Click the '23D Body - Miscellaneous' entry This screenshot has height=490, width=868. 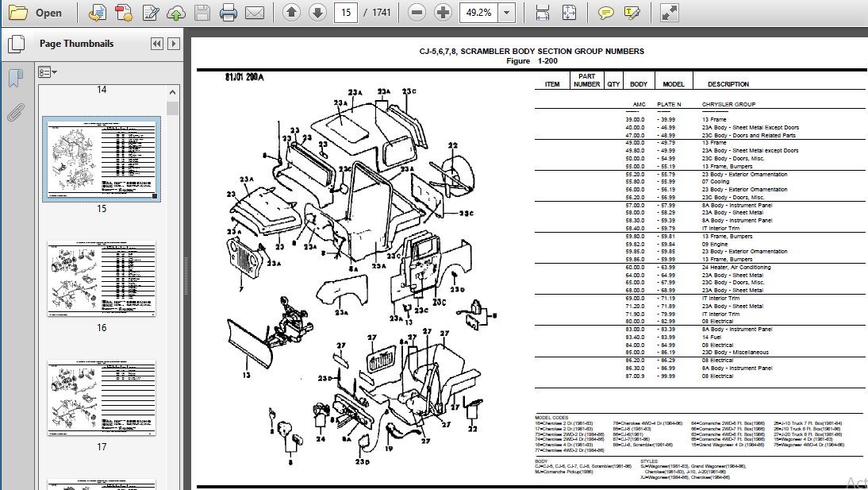click(x=735, y=353)
